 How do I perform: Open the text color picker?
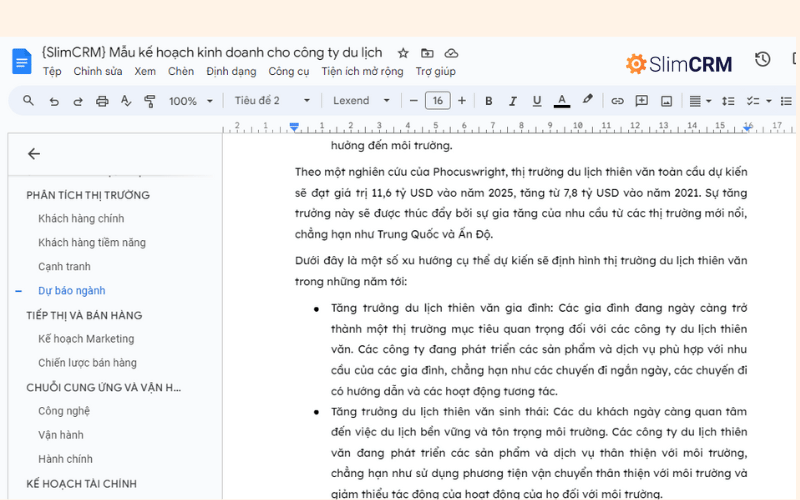coord(562,101)
